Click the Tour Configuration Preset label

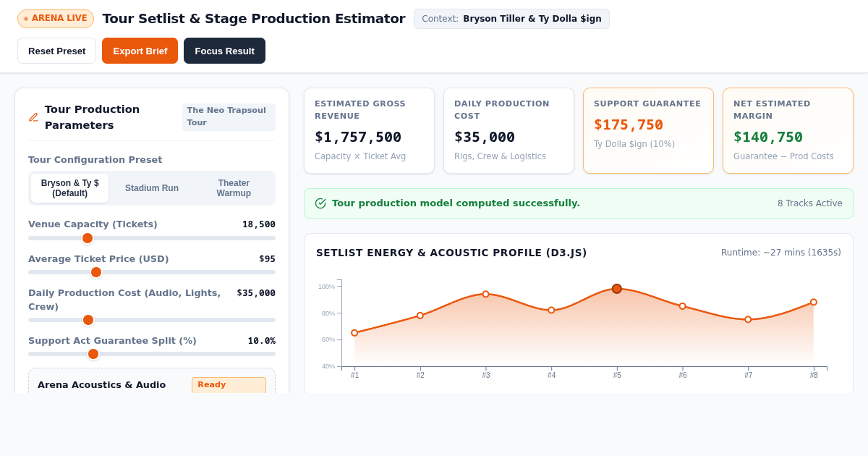(95, 160)
